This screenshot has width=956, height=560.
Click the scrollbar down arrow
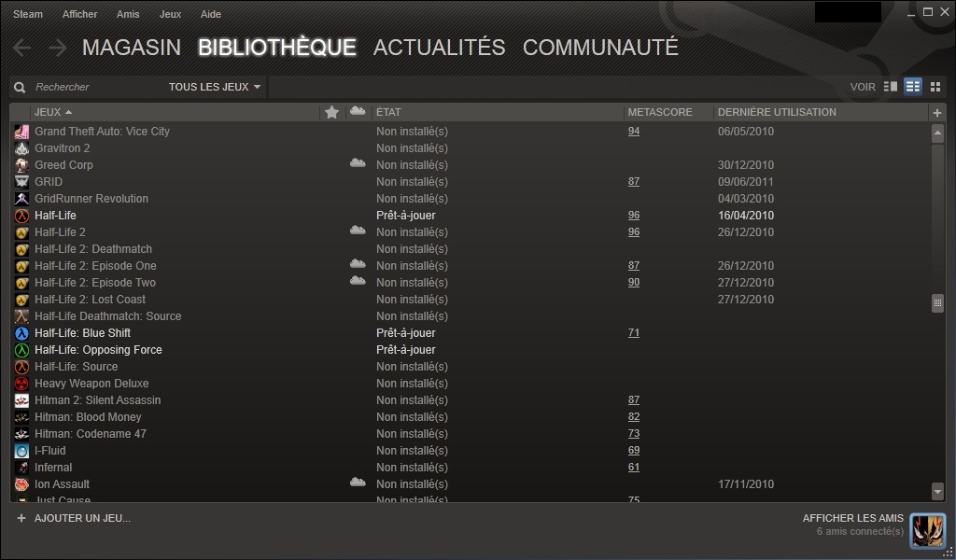937,491
